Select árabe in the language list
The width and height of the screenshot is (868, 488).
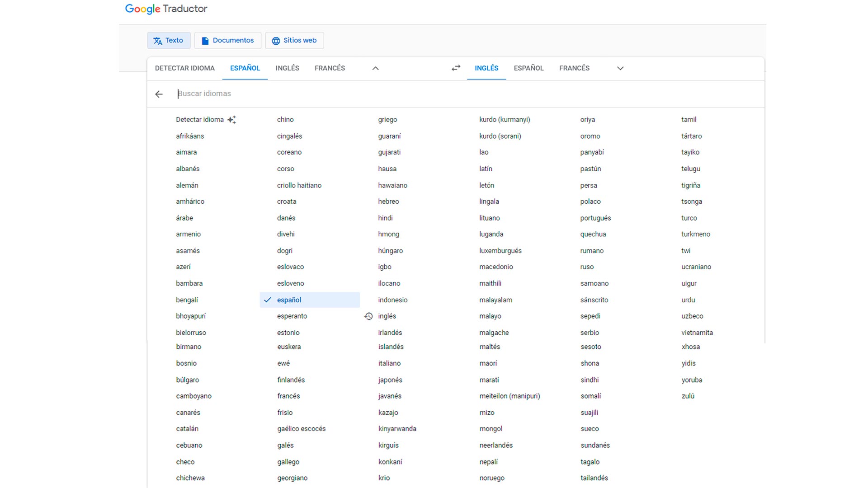[x=184, y=218]
